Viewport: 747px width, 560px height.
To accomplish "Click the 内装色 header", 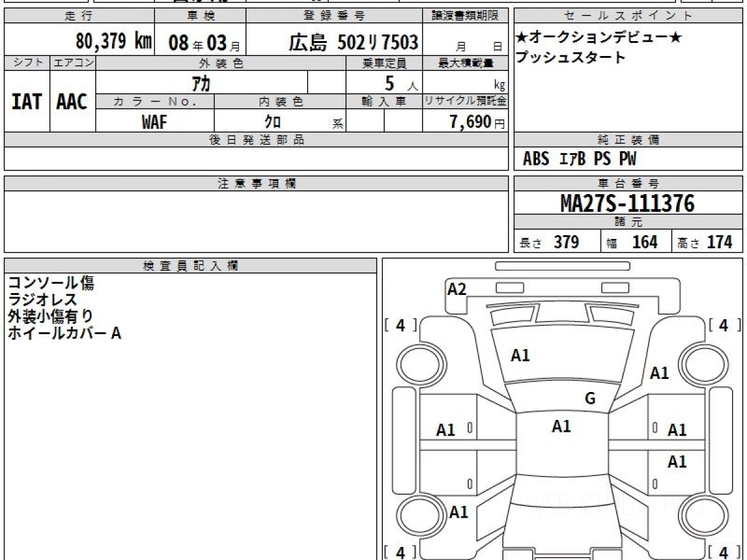I will [280, 101].
